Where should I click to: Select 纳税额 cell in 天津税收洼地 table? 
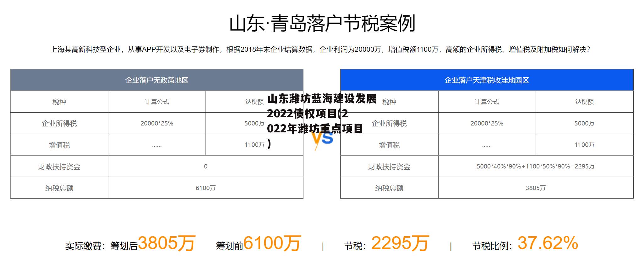point(584,102)
